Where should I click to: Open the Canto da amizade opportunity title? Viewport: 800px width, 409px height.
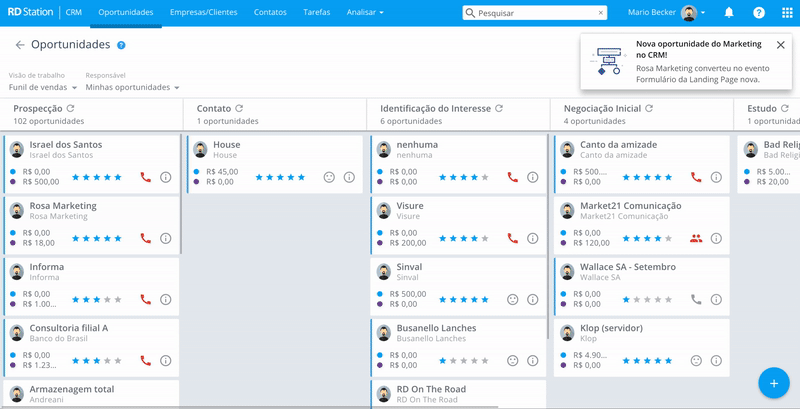[618, 145]
